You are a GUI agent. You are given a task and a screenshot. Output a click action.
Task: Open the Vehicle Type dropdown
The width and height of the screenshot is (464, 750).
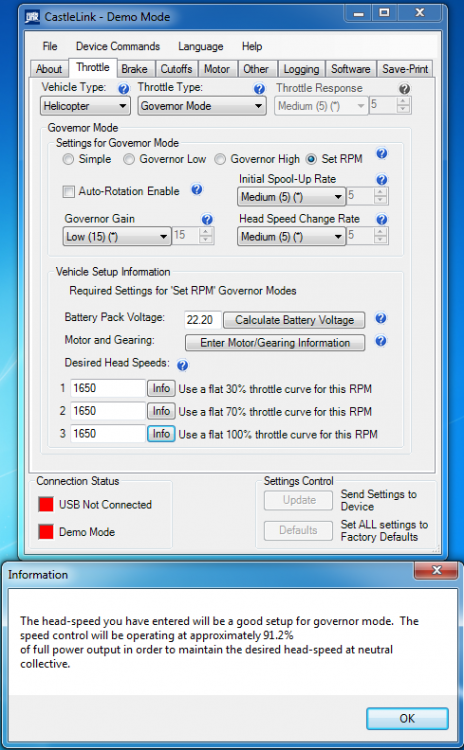coord(85,106)
